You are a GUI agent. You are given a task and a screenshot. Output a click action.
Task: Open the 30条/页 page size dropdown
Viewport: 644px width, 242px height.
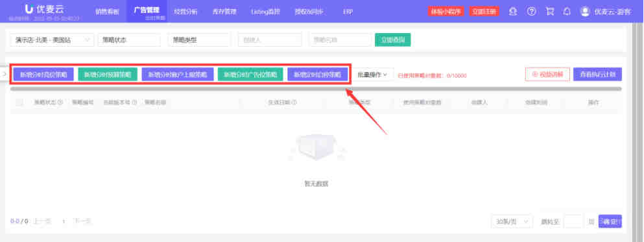point(512,221)
